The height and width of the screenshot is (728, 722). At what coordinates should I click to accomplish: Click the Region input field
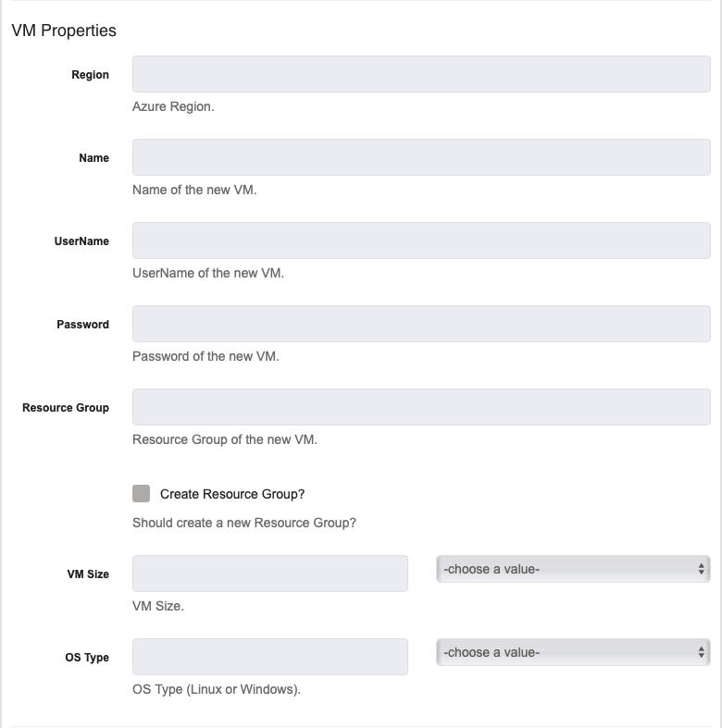(x=421, y=74)
